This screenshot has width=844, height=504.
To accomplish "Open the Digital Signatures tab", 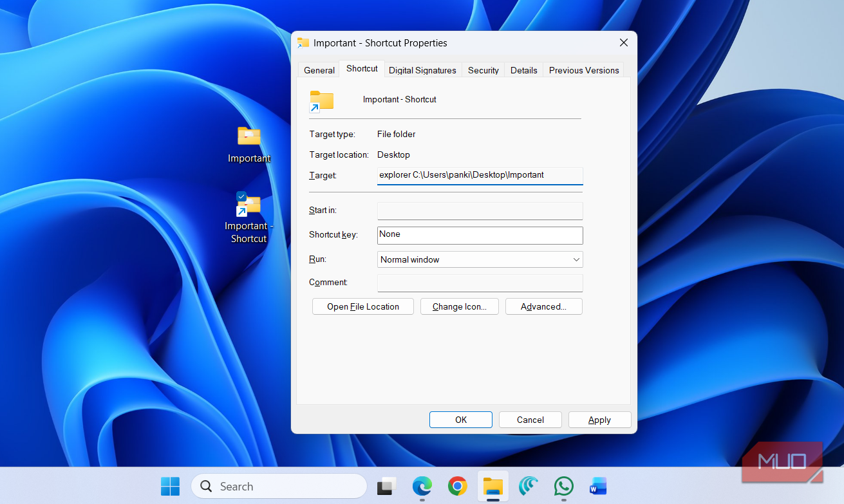I will 422,70.
